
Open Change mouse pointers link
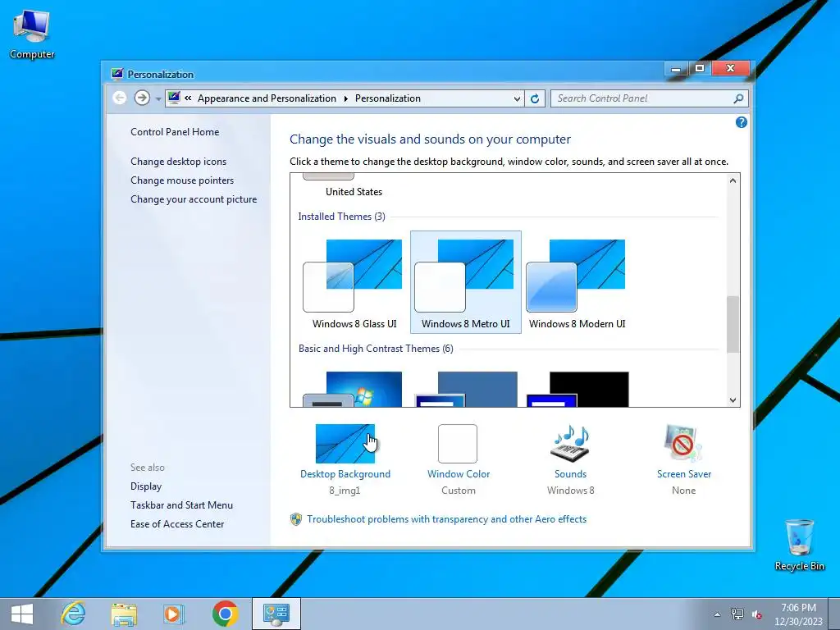[x=182, y=180]
